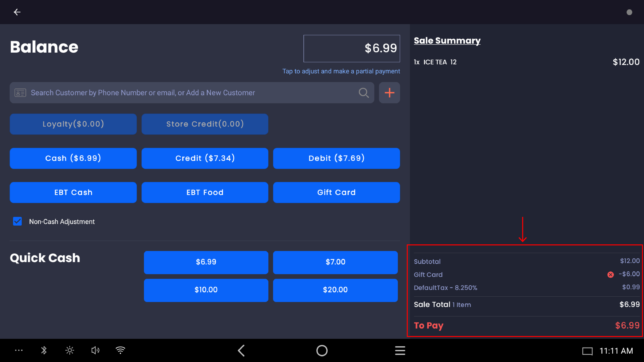Go back using the top-left arrow
The height and width of the screenshot is (362, 644).
coord(17,12)
